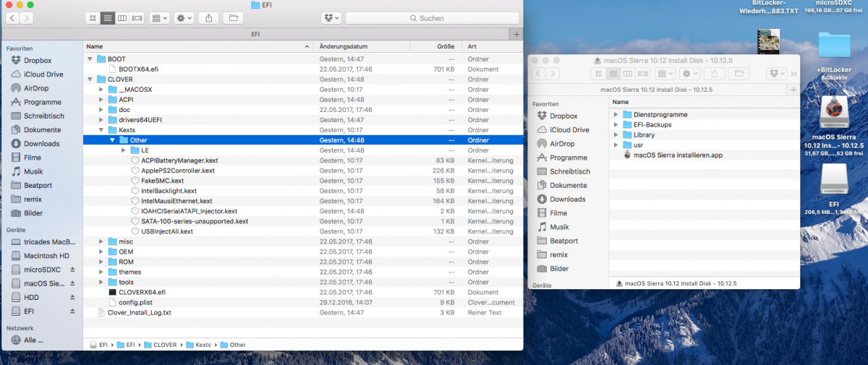The image size is (868, 365).
Task: Open AirDrop in EFI window sidebar
Action: [x=36, y=88]
